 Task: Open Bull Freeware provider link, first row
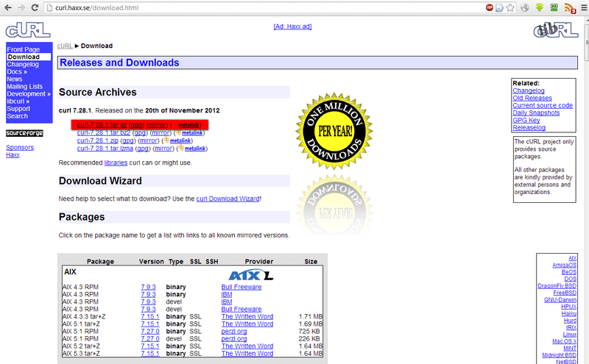(241, 287)
